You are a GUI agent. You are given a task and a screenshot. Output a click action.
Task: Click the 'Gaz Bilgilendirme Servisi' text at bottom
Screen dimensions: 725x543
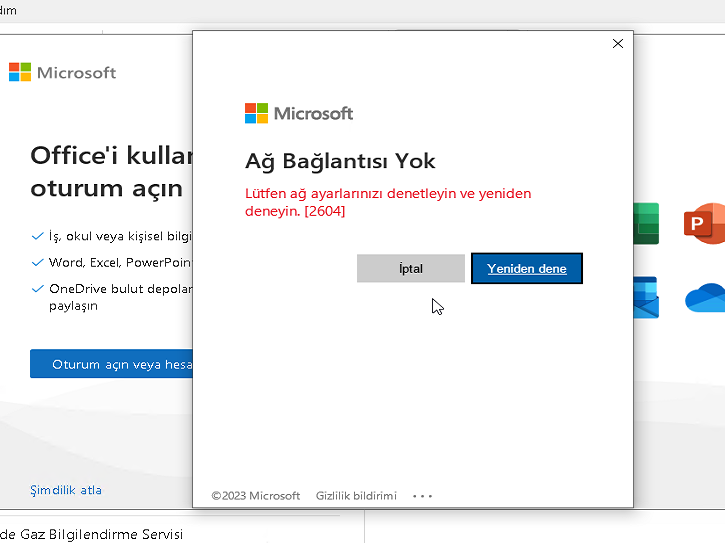92,534
